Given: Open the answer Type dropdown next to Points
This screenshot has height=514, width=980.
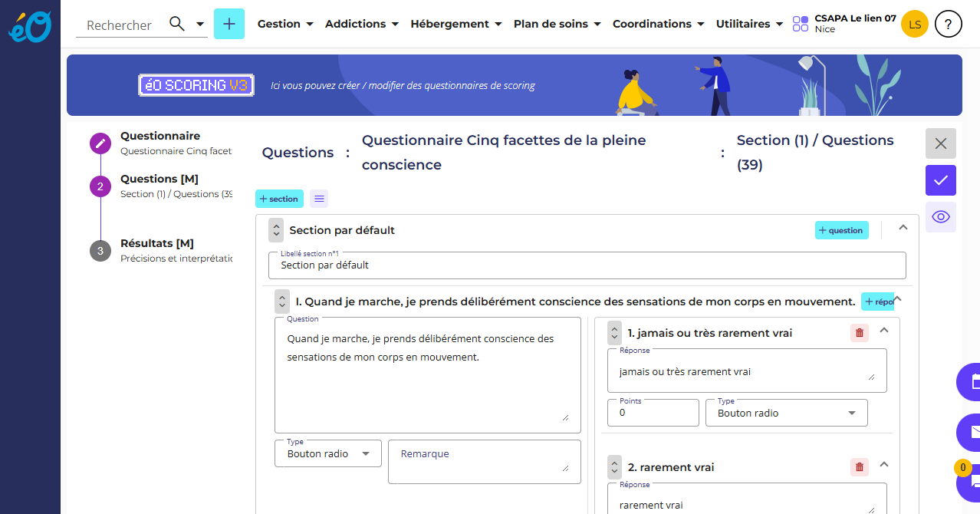Looking at the screenshot, I should pos(786,413).
